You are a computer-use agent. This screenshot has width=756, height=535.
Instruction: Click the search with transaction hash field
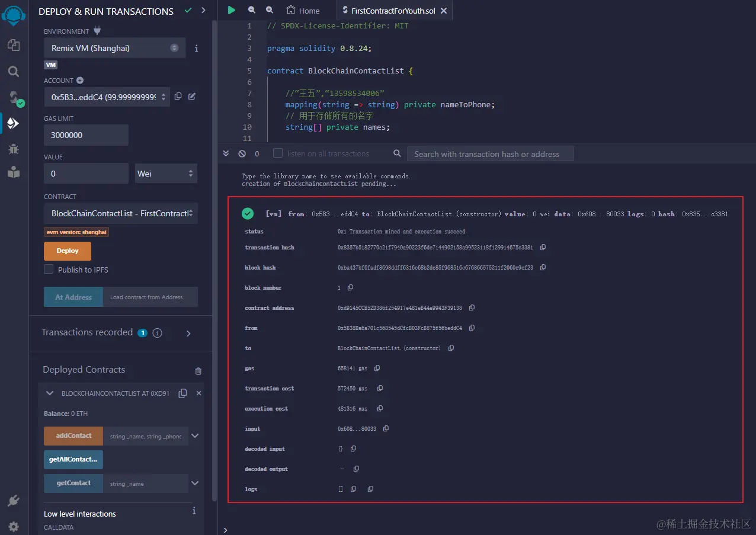[x=491, y=154]
